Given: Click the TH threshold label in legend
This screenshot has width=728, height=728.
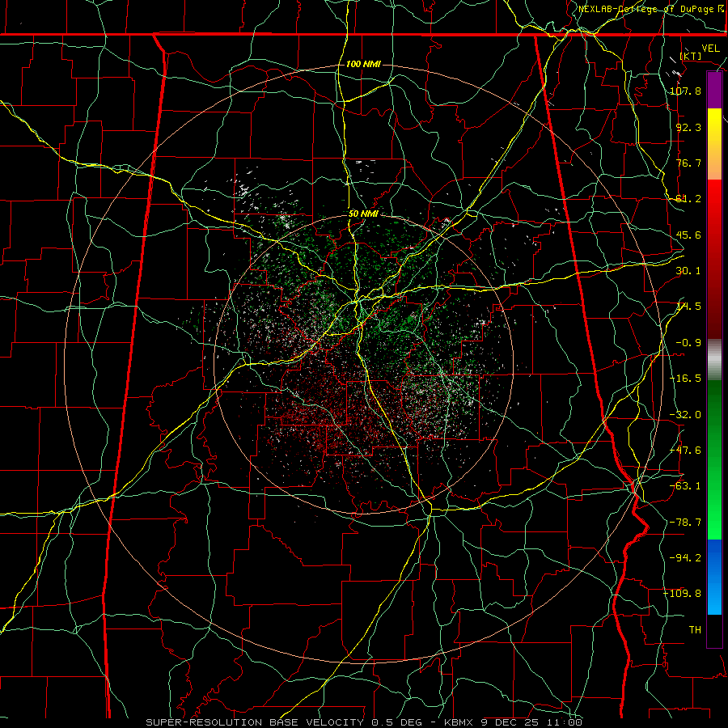Looking at the screenshot, I should coord(695,630).
